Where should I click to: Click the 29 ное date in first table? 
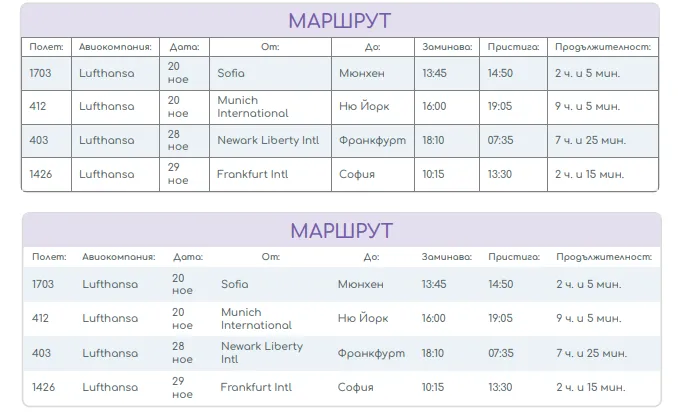point(177,174)
